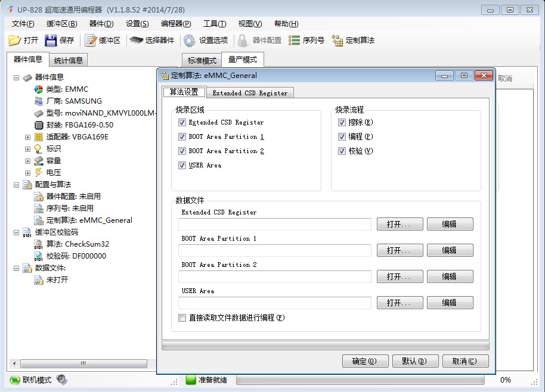Click the 选择器件 chip icon
The height and width of the screenshot is (392, 545).
pos(137,41)
